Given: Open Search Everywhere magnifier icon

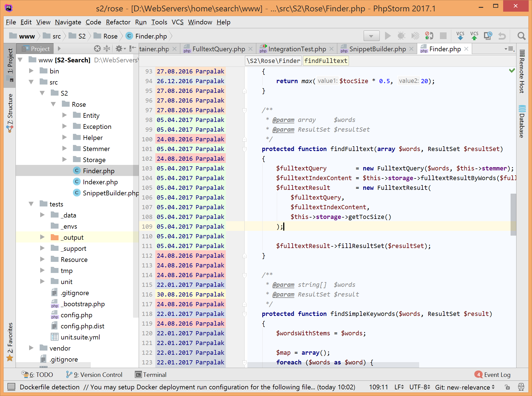Looking at the screenshot, I should coord(521,36).
